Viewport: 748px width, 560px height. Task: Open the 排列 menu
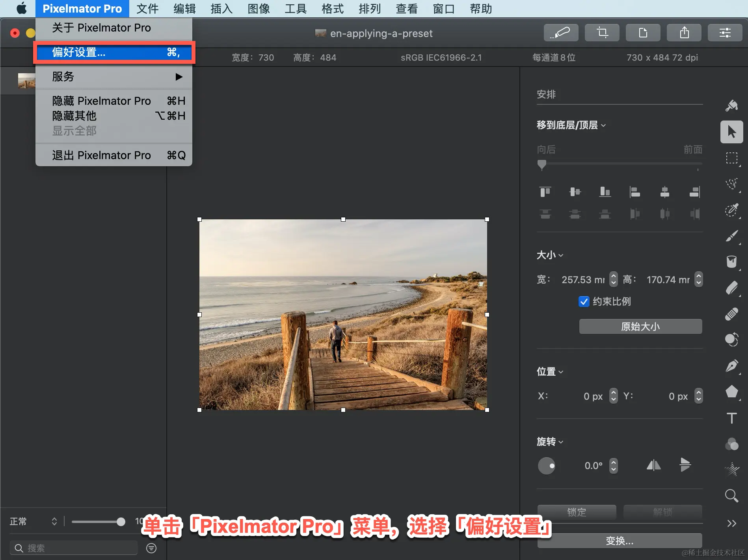[370, 9]
